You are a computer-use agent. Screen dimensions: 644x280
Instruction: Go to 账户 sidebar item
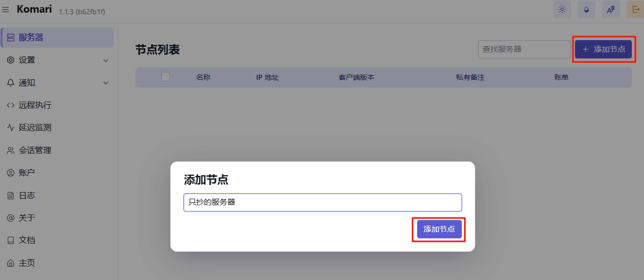[26, 173]
